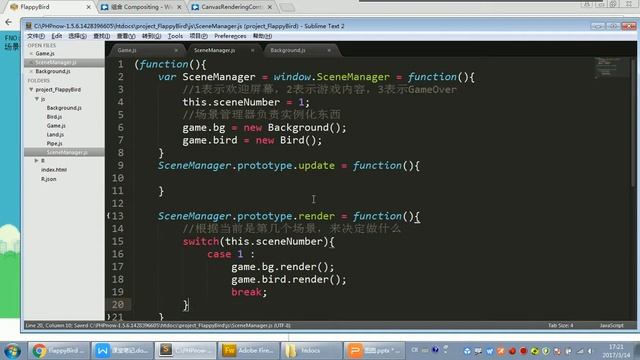Open the 文件(F) menu
Image resolution: width=640 pixels, height=360 pixels.
tap(36, 36)
